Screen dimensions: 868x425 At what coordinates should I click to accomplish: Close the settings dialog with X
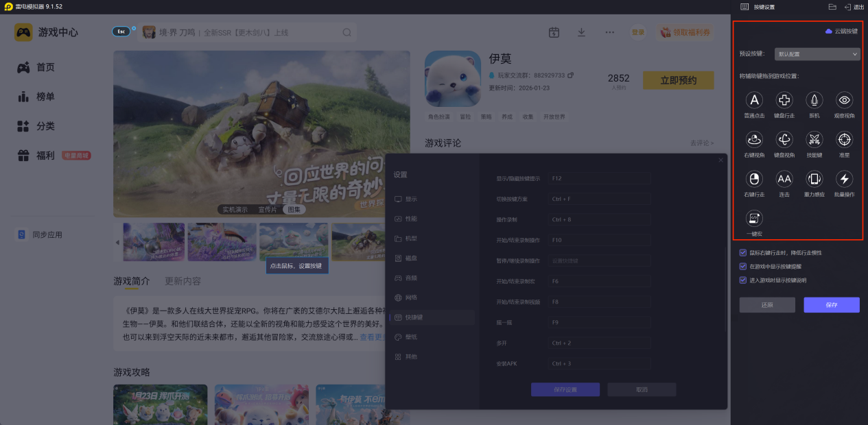(720, 160)
